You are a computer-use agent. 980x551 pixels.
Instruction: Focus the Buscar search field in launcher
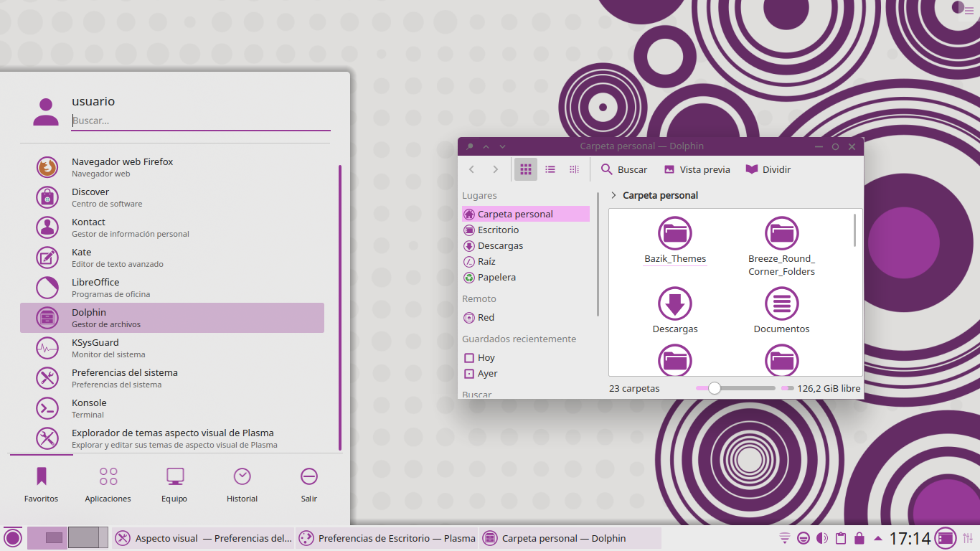tap(201, 121)
